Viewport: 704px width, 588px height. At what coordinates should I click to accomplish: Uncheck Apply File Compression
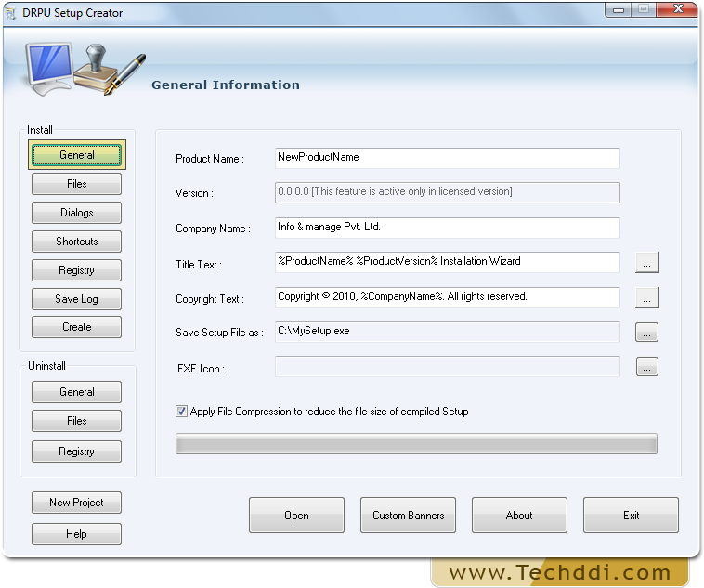[x=181, y=411]
